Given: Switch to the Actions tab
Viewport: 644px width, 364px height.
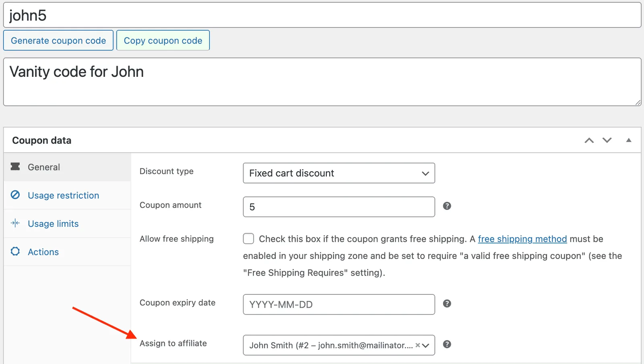Looking at the screenshot, I should coord(67,252).
